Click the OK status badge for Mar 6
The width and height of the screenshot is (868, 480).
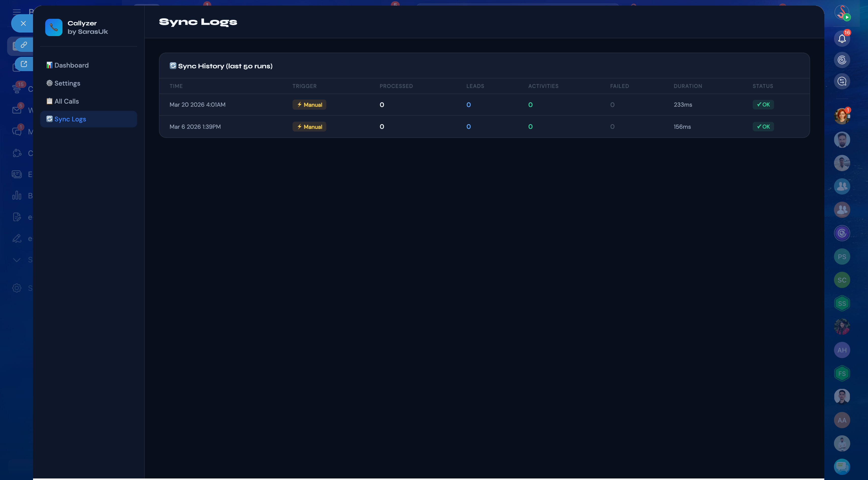click(x=763, y=127)
